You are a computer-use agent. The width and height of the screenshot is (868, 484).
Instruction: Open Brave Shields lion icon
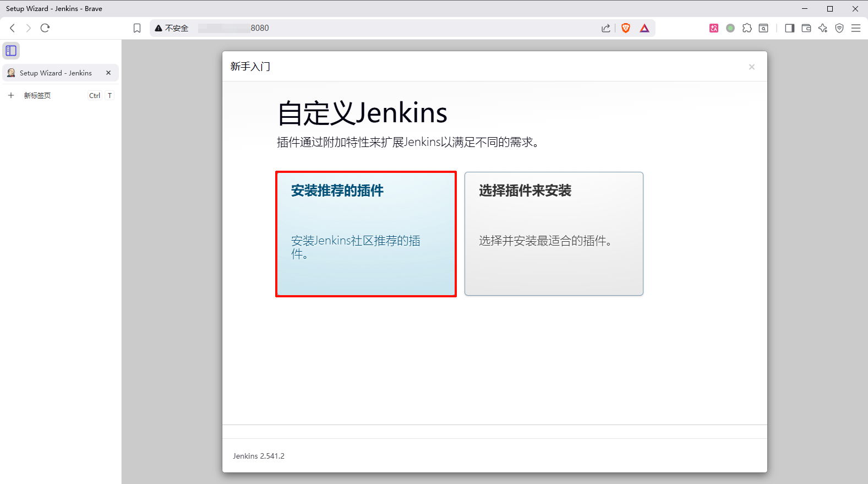[x=626, y=28]
